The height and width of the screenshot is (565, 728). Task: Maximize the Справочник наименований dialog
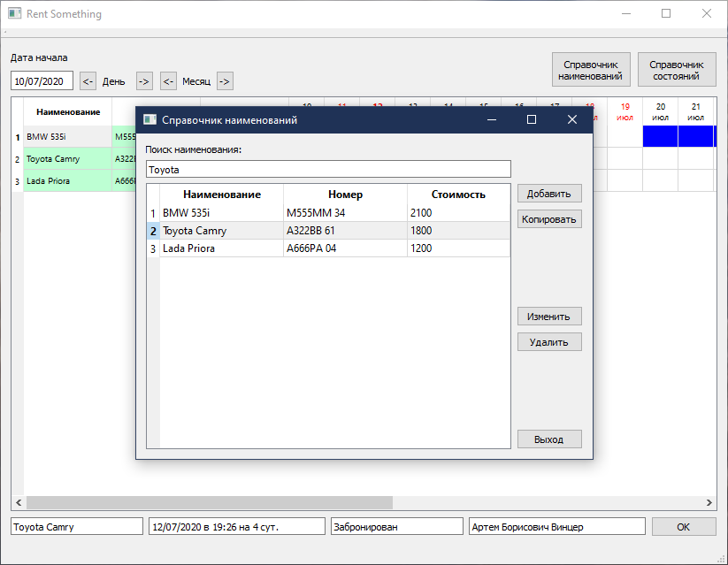[533, 119]
